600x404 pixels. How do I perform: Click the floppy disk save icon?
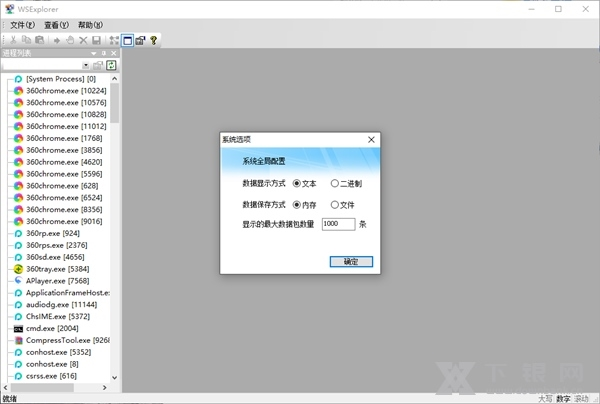pos(96,40)
